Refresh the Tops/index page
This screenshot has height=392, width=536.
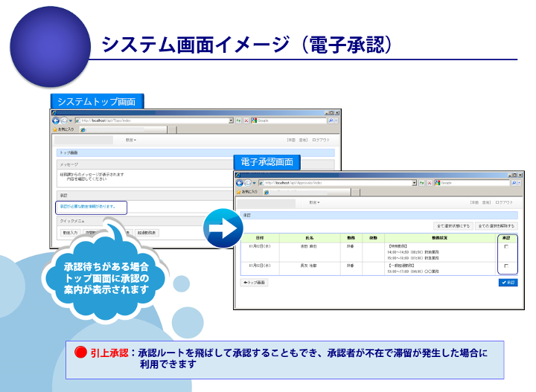coord(238,121)
